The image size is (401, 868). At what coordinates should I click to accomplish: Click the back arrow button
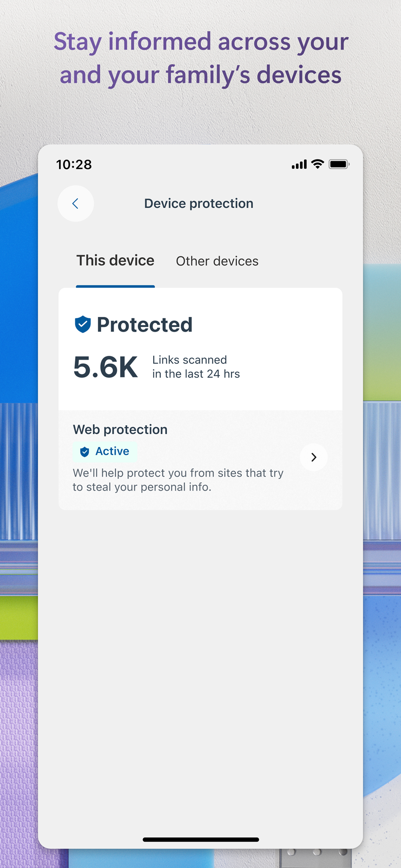(x=75, y=203)
